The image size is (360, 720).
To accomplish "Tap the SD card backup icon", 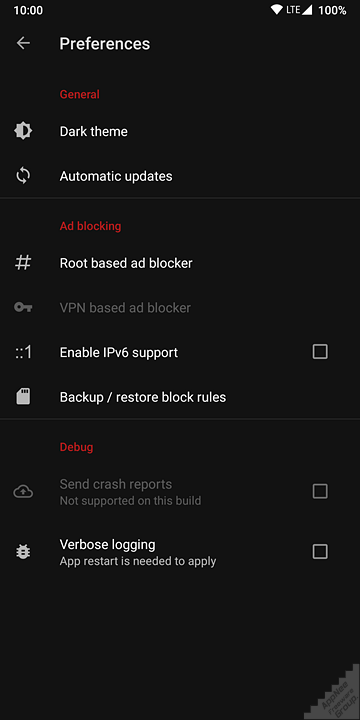I will click(x=23, y=397).
